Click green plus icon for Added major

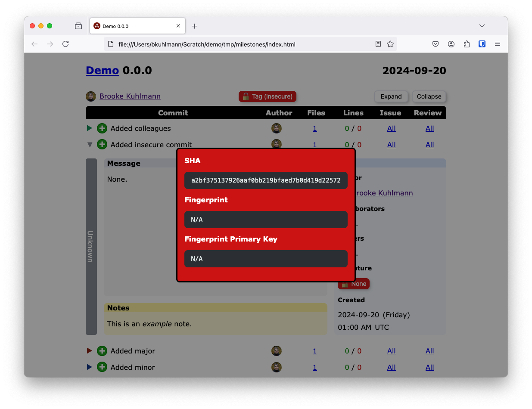coord(102,351)
